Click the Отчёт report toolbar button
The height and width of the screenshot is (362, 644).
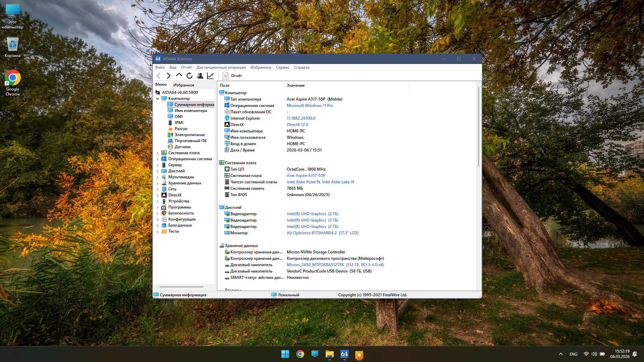point(232,76)
